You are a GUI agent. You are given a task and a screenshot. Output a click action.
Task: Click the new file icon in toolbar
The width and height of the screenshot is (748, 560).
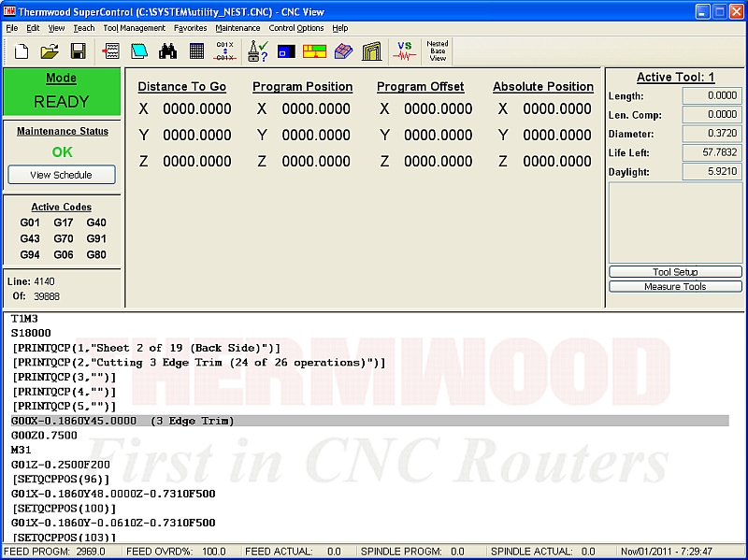click(21, 51)
